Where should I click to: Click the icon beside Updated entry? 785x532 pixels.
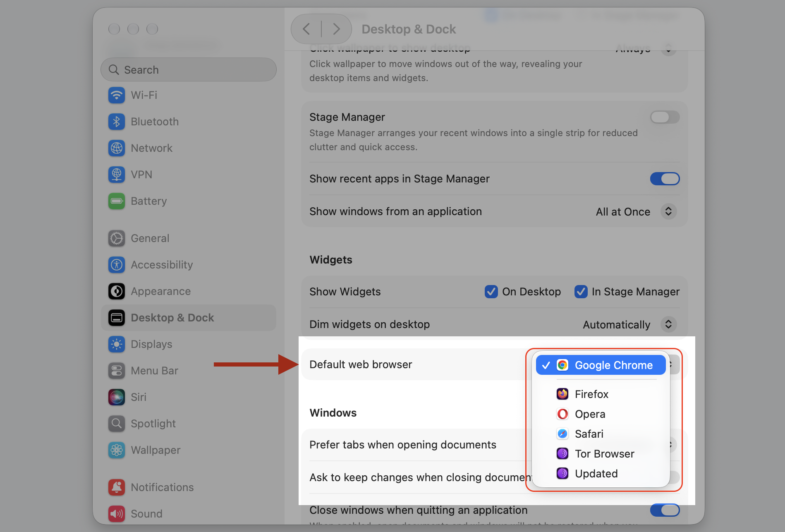pyautogui.click(x=562, y=474)
